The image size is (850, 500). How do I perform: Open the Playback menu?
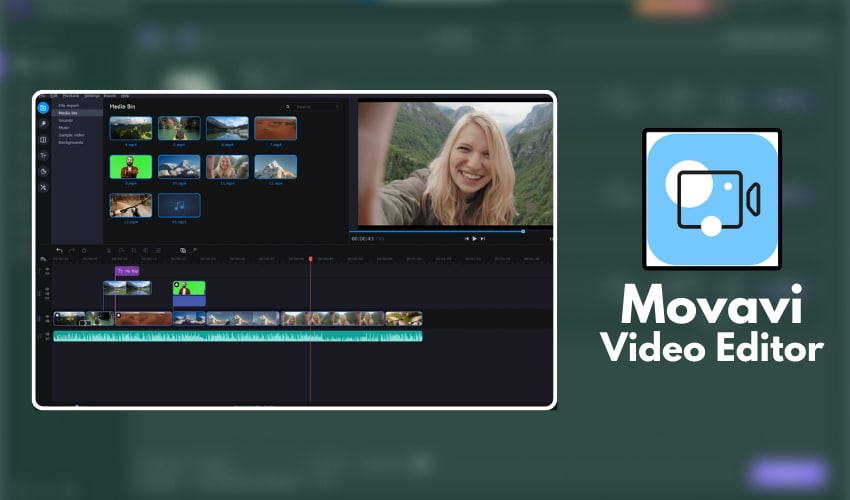(x=71, y=96)
